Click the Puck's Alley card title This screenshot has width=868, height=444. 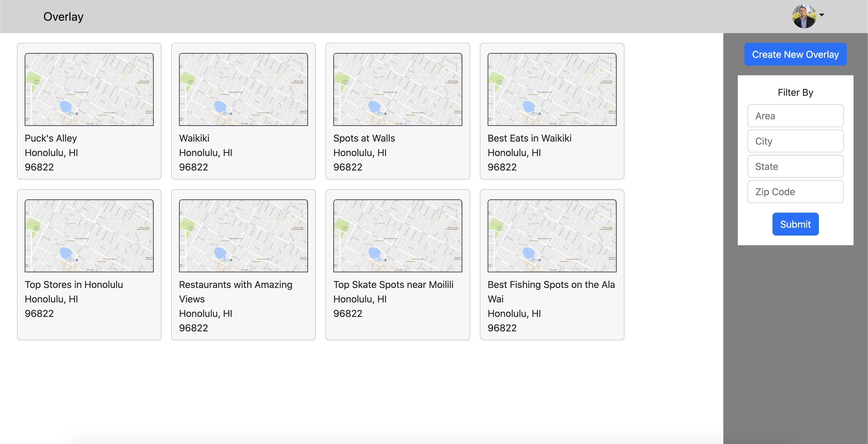(51, 138)
